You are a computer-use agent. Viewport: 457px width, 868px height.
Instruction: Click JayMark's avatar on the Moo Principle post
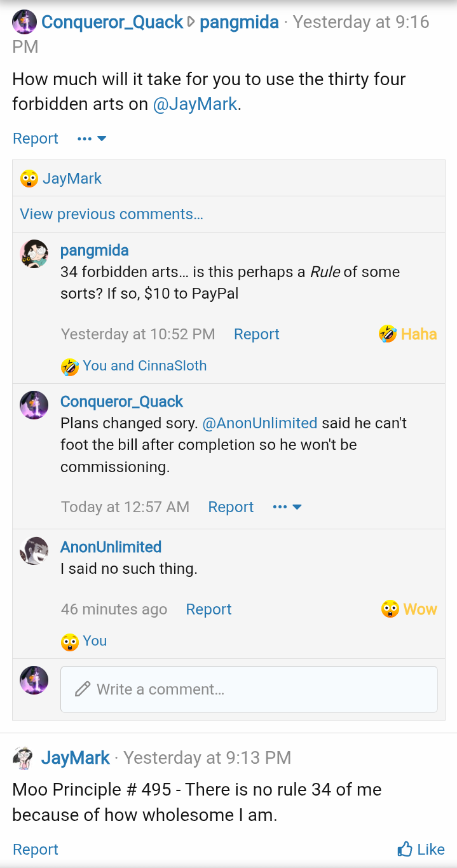[22, 757]
